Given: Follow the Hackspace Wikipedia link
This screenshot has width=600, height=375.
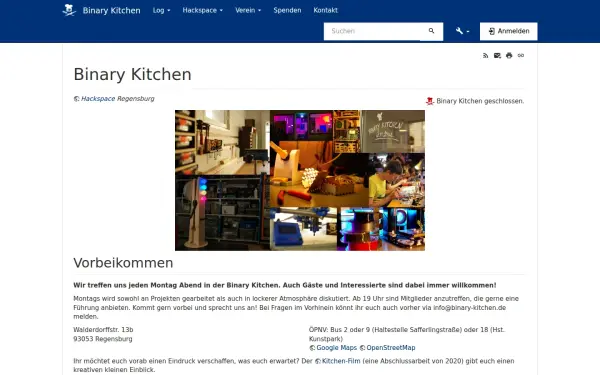Looking at the screenshot, I should (98, 99).
